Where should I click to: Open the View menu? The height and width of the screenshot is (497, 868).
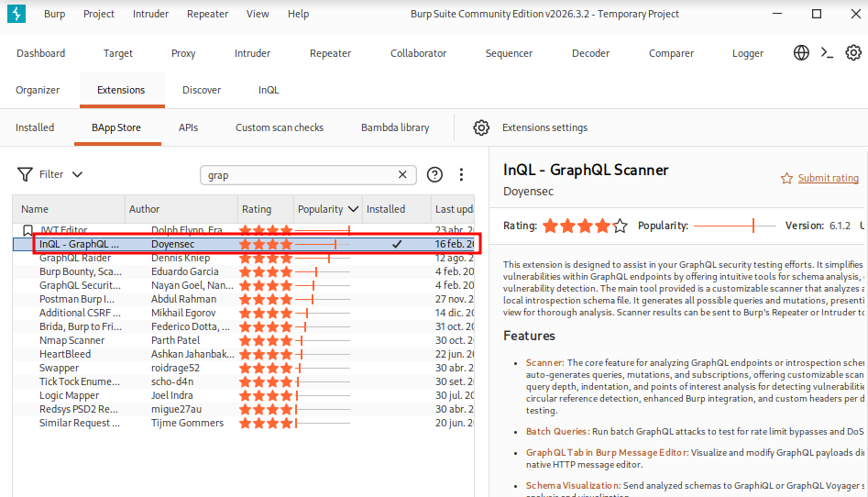(x=258, y=14)
